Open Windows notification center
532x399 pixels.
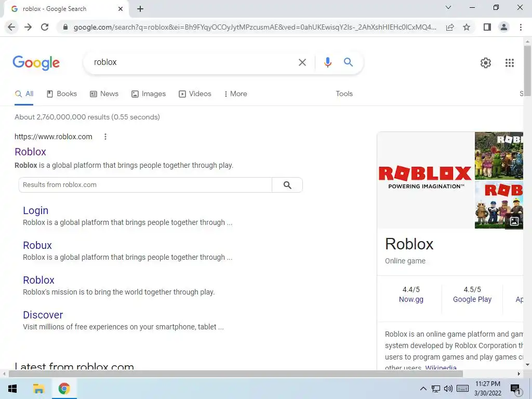point(515,389)
